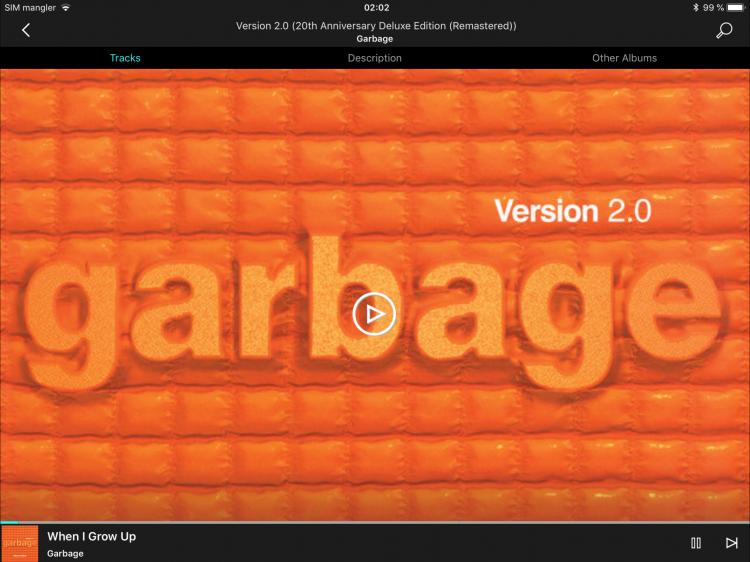Show the Other Albums tab

[624, 58]
